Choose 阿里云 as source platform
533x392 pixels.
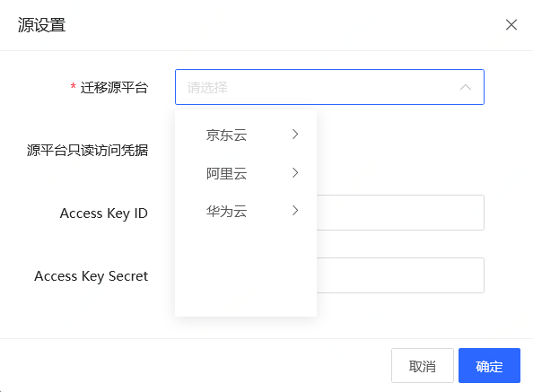(246, 173)
